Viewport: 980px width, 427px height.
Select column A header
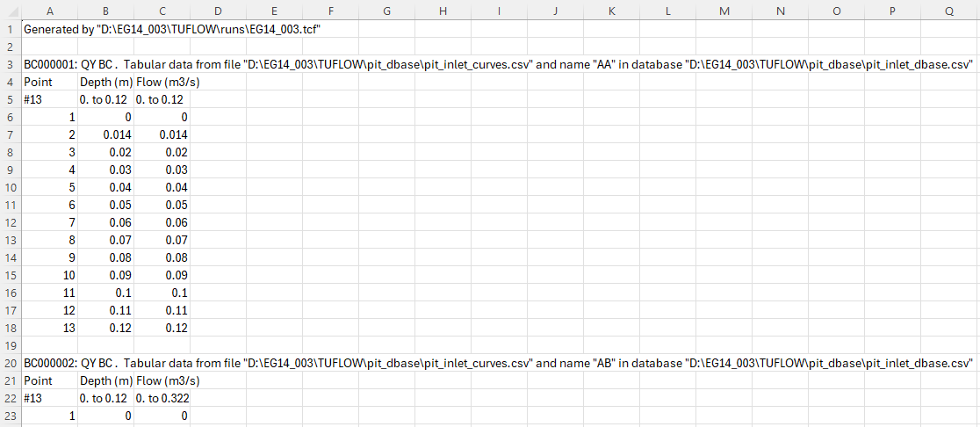49,10
